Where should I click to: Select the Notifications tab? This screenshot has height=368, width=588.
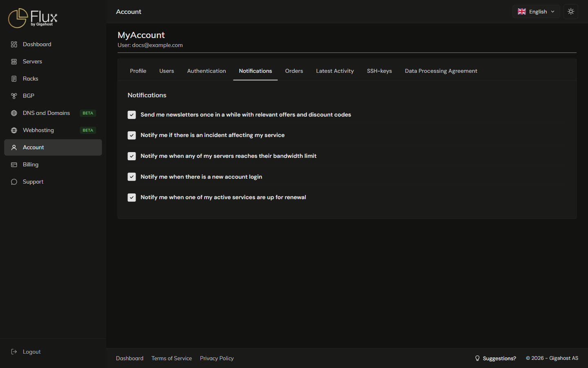point(255,71)
